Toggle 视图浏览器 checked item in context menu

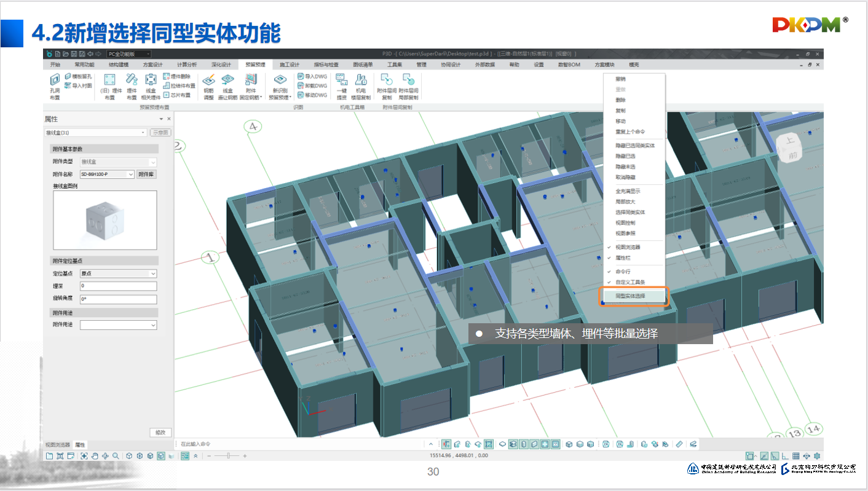pyautogui.click(x=627, y=247)
